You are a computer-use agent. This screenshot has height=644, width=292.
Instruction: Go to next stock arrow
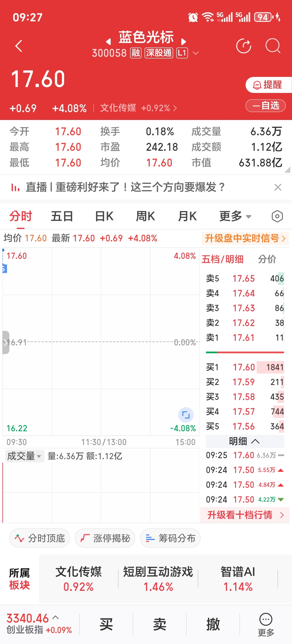point(183,42)
